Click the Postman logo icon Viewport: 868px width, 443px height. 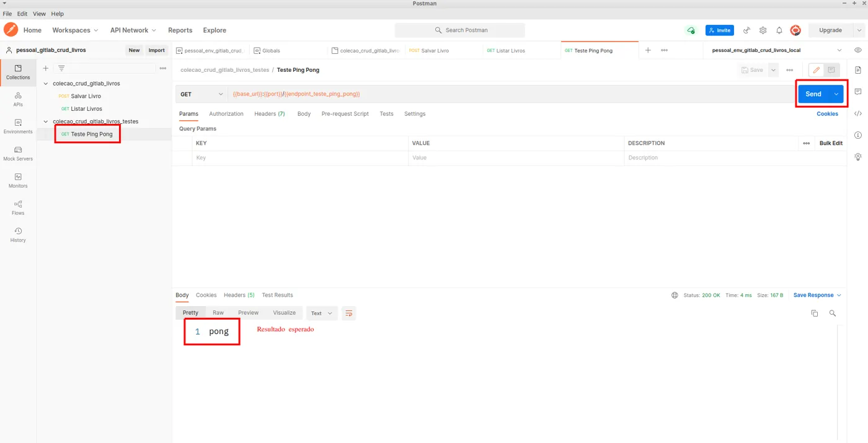click(x=11, y=30)
